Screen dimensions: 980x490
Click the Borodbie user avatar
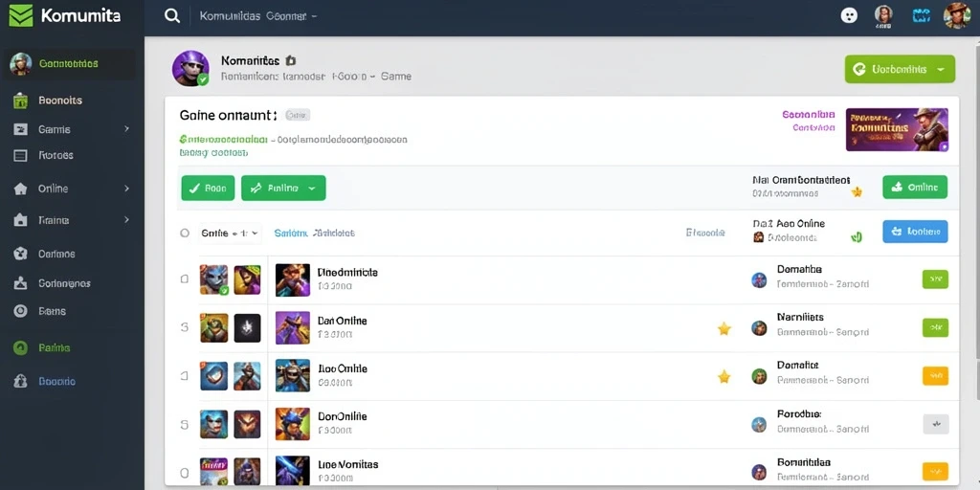point(759,425)
